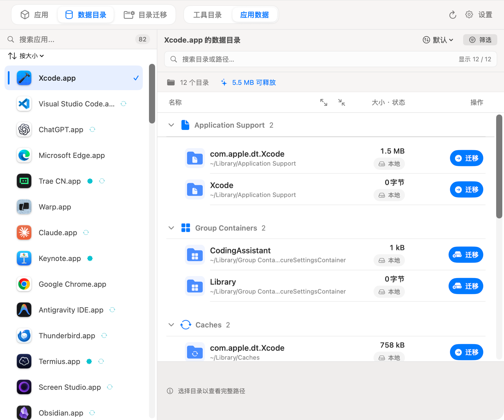Collapse the Caches section chevron
Screen dimensions: 504x420
(x=171, y=325)
